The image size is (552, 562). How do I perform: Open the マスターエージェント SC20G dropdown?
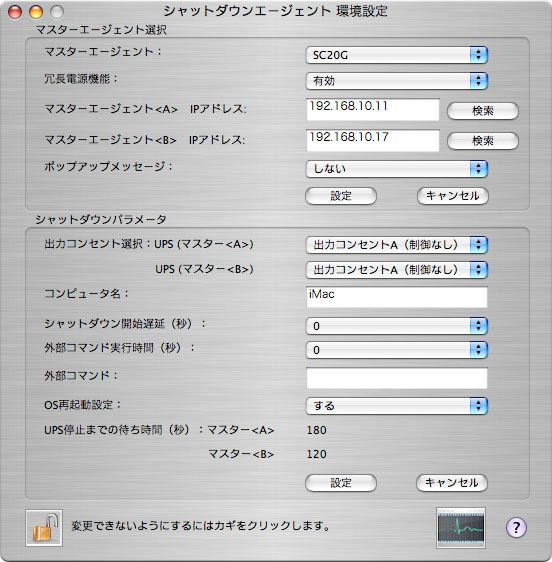pos(396,55)
